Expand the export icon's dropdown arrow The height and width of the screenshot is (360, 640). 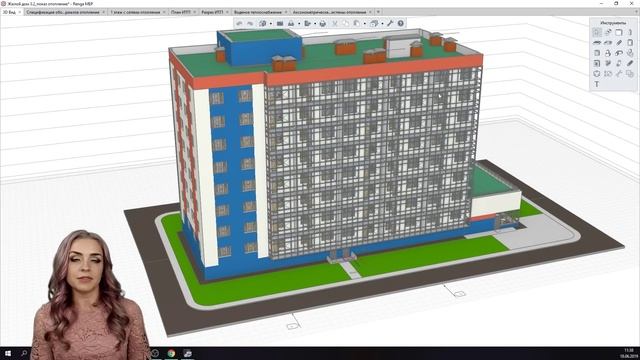[315, 24]
